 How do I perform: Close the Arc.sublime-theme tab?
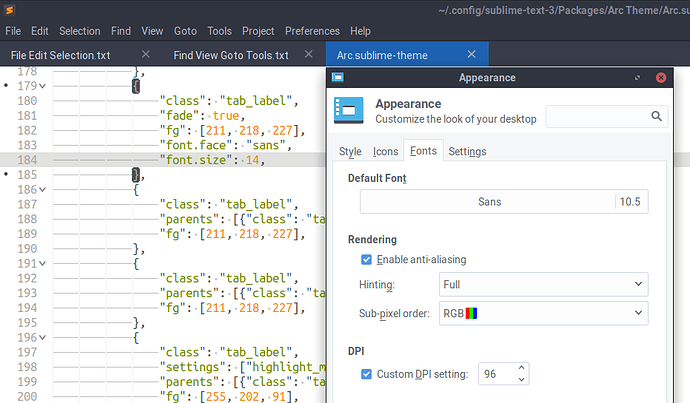(471, 54)
